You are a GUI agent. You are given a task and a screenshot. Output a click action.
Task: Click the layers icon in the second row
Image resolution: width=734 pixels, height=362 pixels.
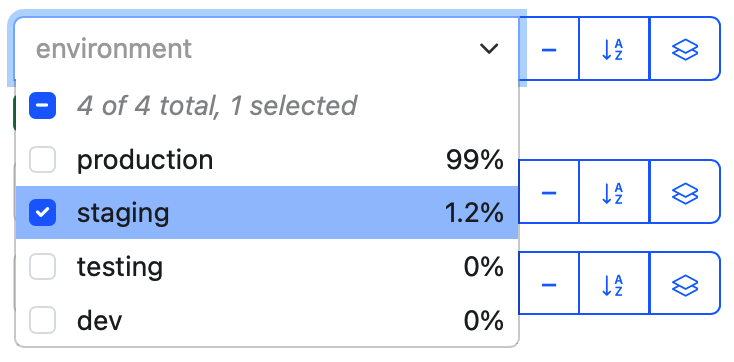(x=685, y=192)
